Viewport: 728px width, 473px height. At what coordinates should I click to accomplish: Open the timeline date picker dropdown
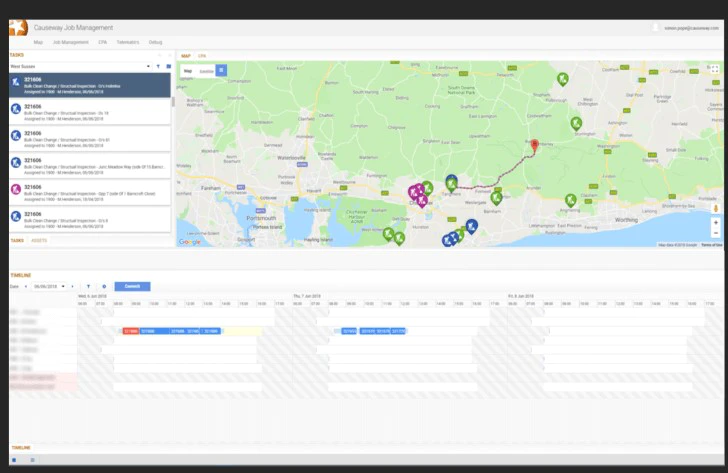[x=49, y=286]
